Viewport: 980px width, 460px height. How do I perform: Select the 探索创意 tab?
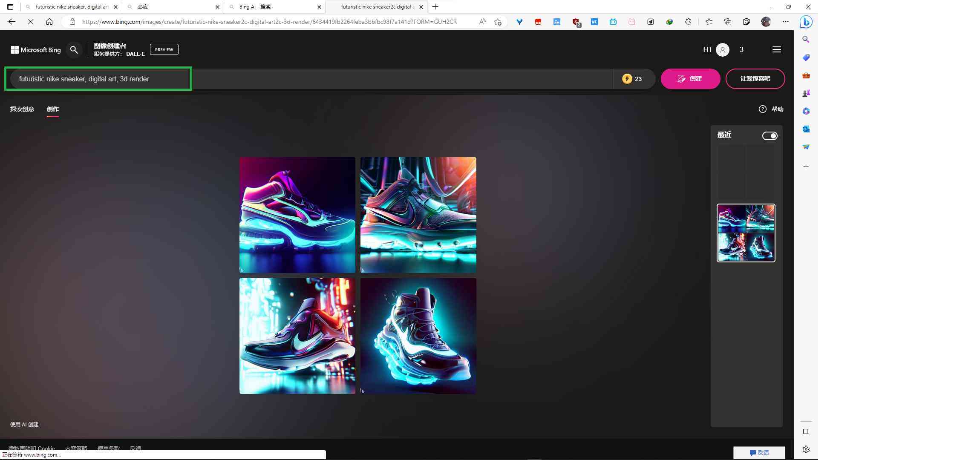[x=22, y=109]
